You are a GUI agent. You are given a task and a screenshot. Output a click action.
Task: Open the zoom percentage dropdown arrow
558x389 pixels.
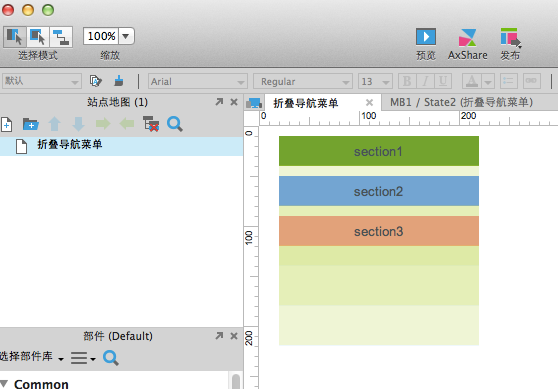(126, 36)
